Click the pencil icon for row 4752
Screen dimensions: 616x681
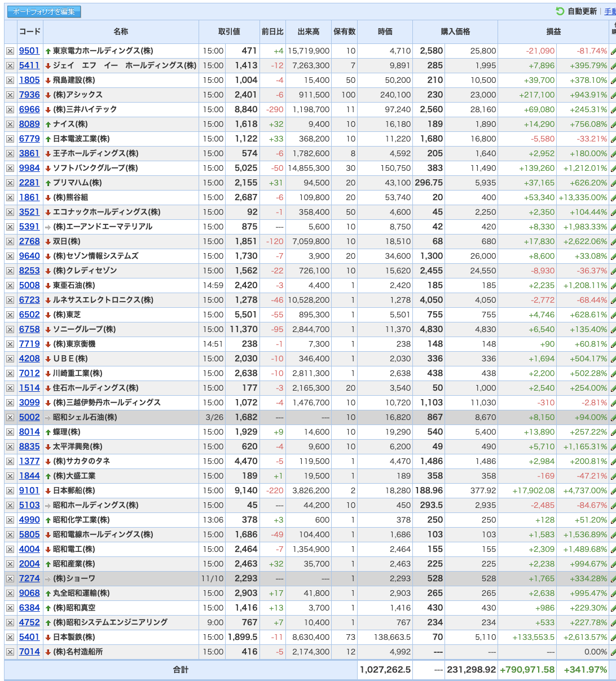click(613, 622)
